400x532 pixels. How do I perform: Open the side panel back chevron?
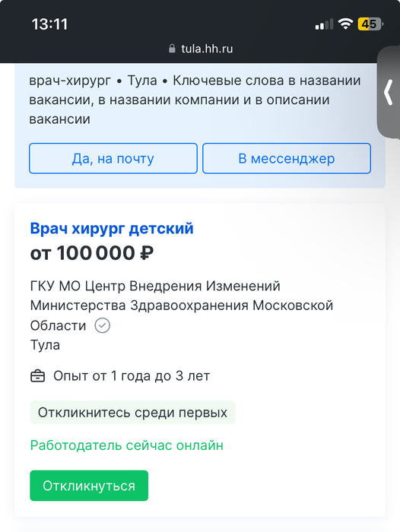point(389,92)
